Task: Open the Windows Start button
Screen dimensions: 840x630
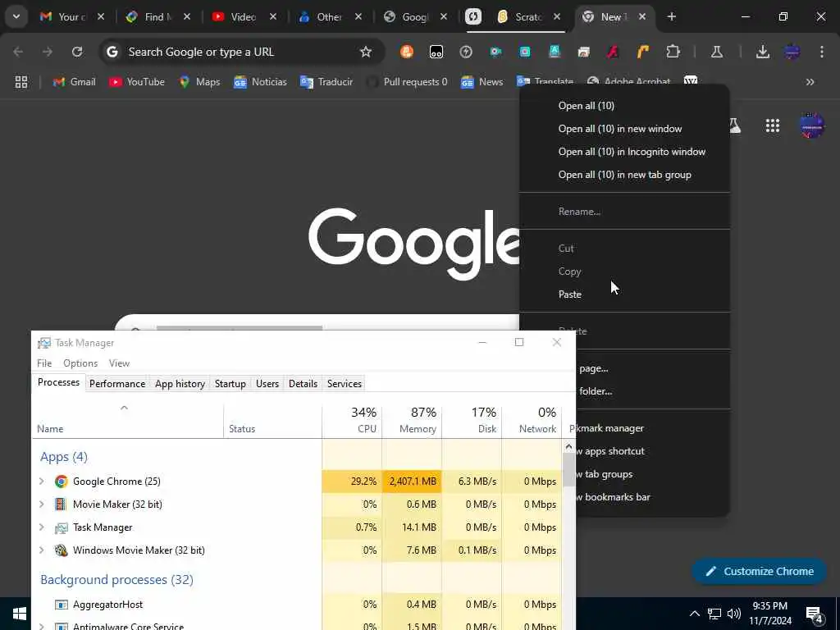Action: pyautogui.click(x=20, y=614)
